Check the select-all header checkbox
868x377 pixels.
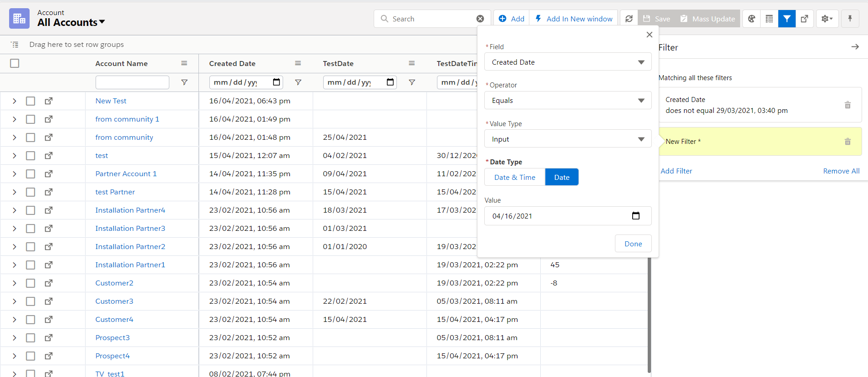coord(15,63)
